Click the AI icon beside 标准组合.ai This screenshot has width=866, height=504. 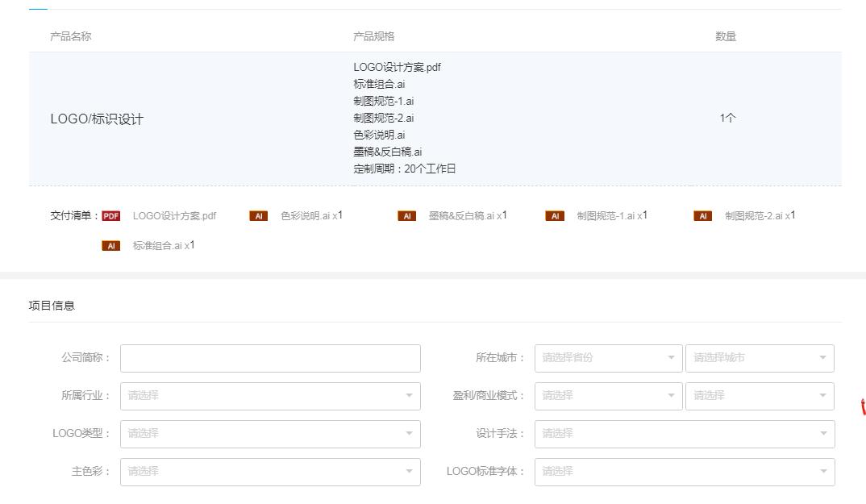click(x=111, y=246)
